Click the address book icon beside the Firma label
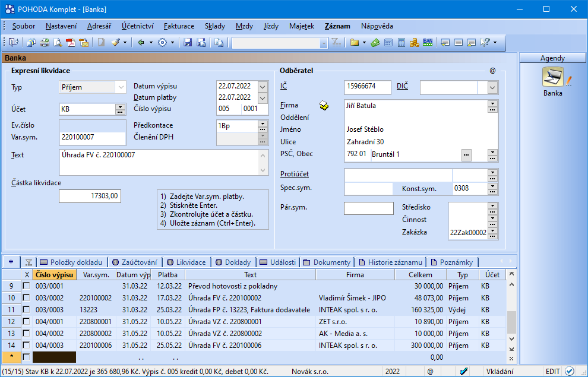The height and width of the screenshot is (377, 588). 324,106
